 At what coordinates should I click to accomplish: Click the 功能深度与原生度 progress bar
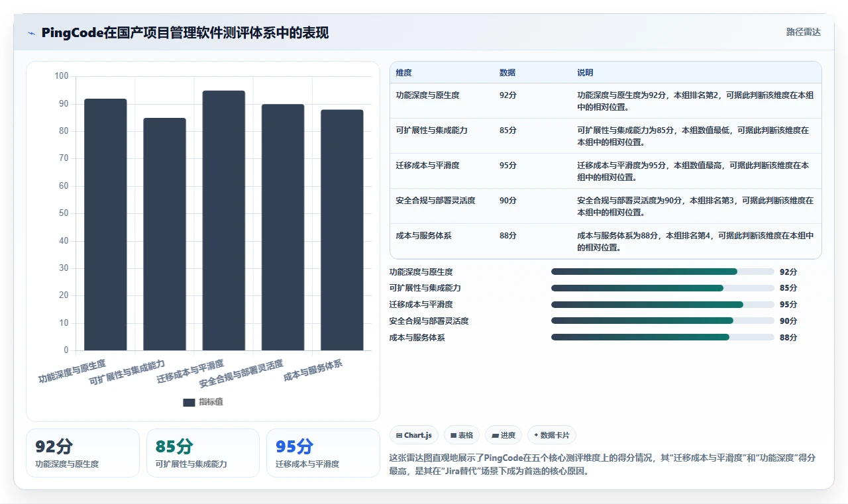pyautogui.click(x=662, y=272)
